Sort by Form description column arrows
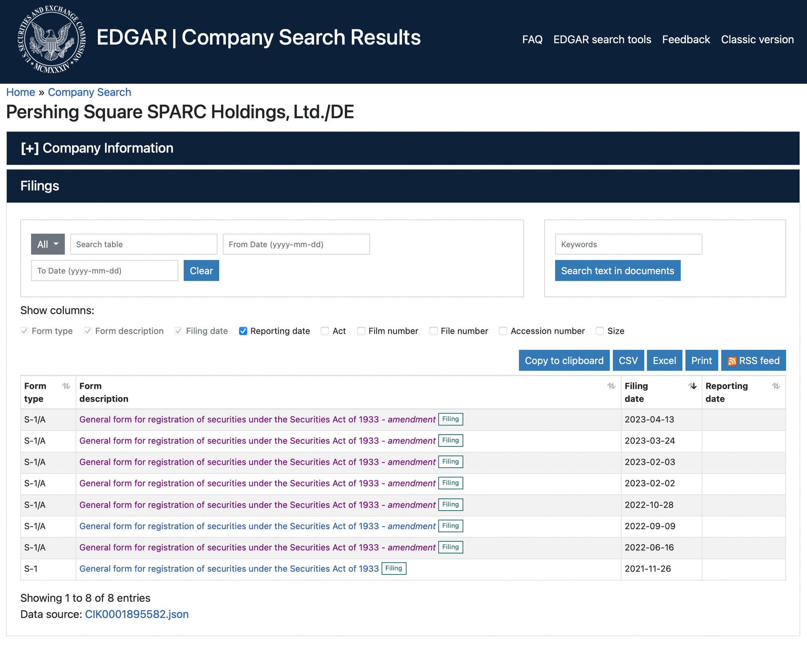The width and height of the screenshot is (807, 672). tap(611, 386)
